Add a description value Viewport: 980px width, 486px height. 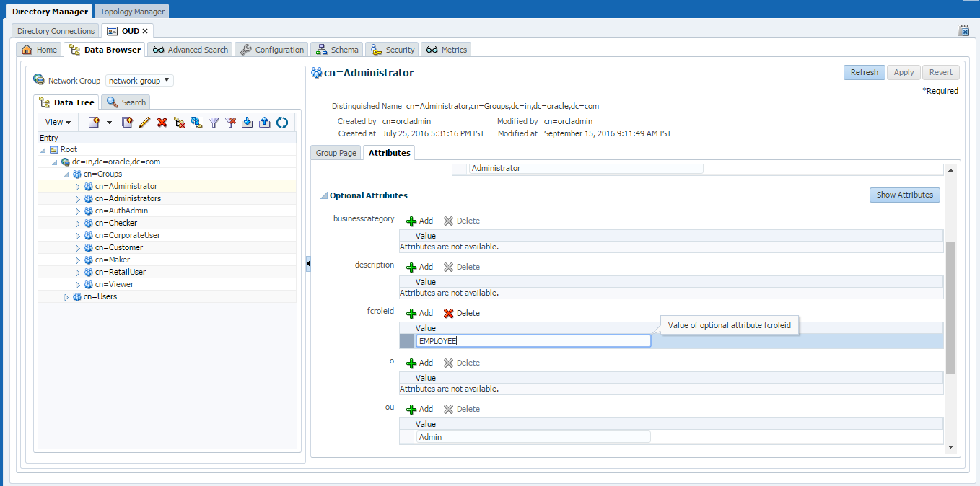click(420, 267)
